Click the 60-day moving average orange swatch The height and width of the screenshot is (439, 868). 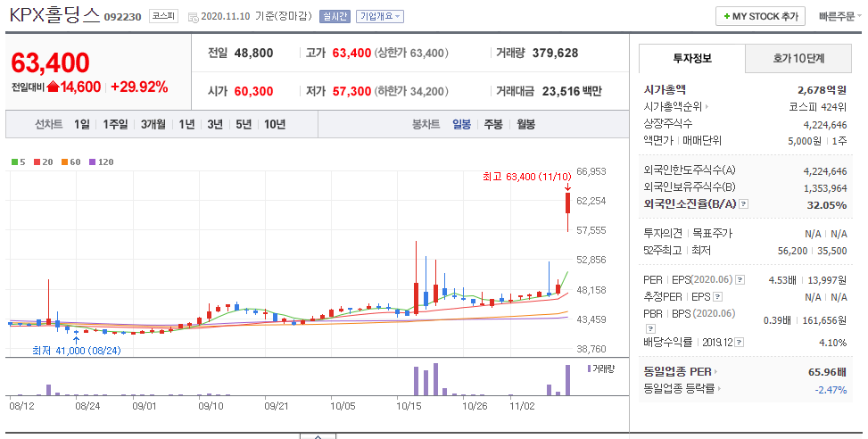click(x=64, y=162)
